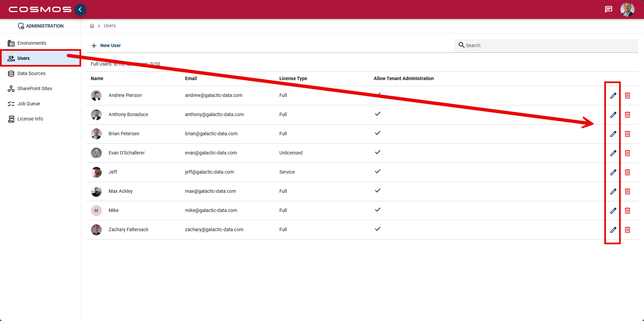Create a New User
The width and height of the screenshot is (644, 321).
[x=106, y=45]
